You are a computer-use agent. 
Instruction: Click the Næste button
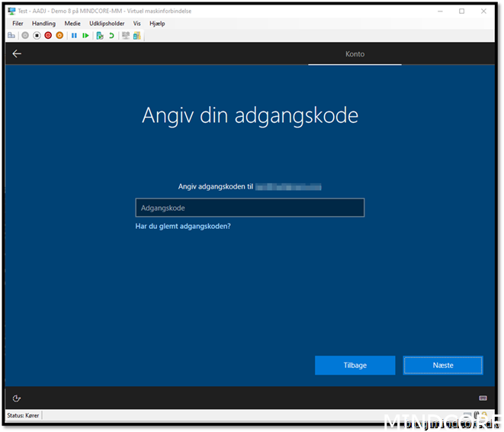coord(442,365)
